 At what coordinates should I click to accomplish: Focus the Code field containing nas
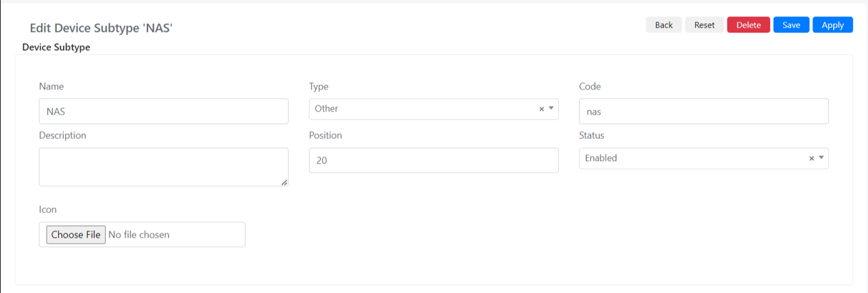704,111
